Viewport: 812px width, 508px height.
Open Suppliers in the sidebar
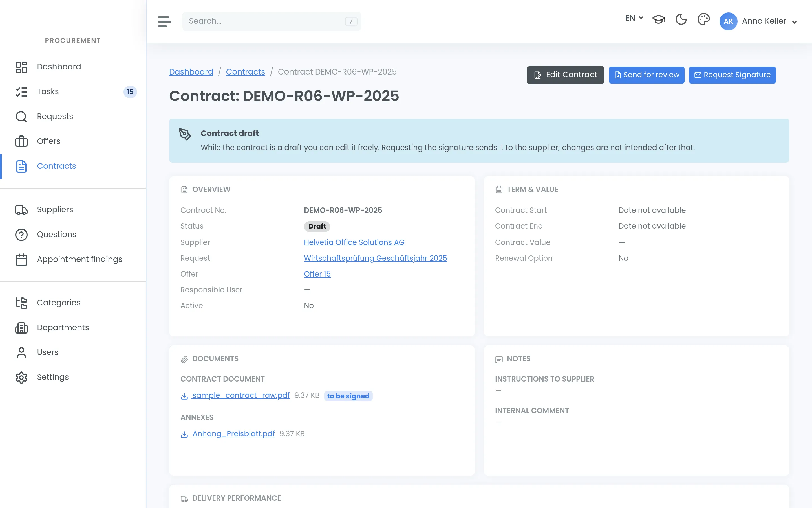tap(73, 209)
